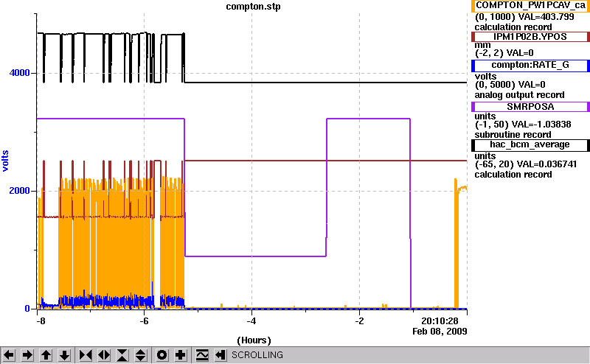The height and width of the screenshot is (364, 590).
Task: Click the waveform graph refresh icon
Action: pyautogui.click(x=202, y=355)
